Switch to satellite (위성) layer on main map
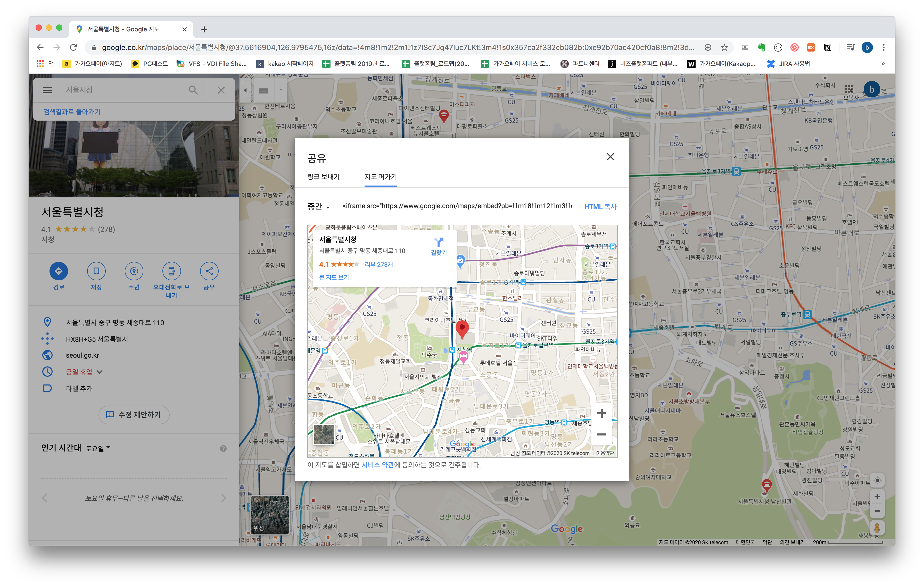 [270, 515]
